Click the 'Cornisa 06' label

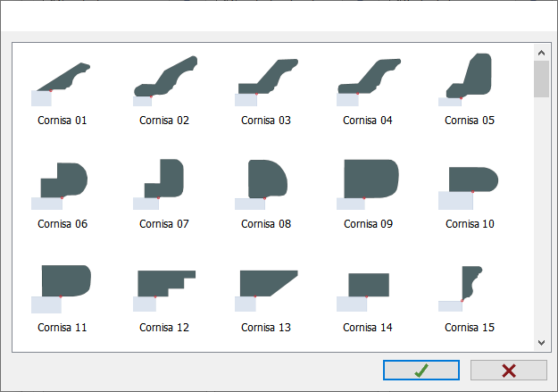[x=62, y=224]
